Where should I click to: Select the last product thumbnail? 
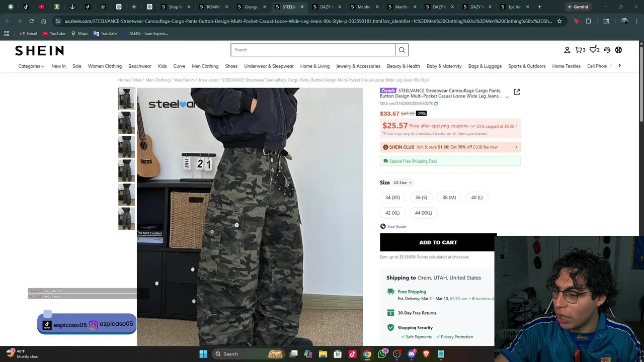tap(126, 219)
